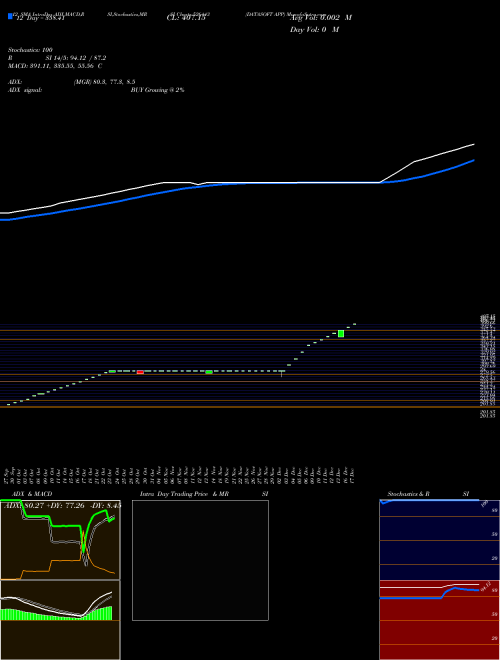Image resolution: width=500 pixels, height=660 pixels.
Task: Click the '(MGR) 80.3, 77.3, 8.5' ADX values
Action: click(104, 82)
